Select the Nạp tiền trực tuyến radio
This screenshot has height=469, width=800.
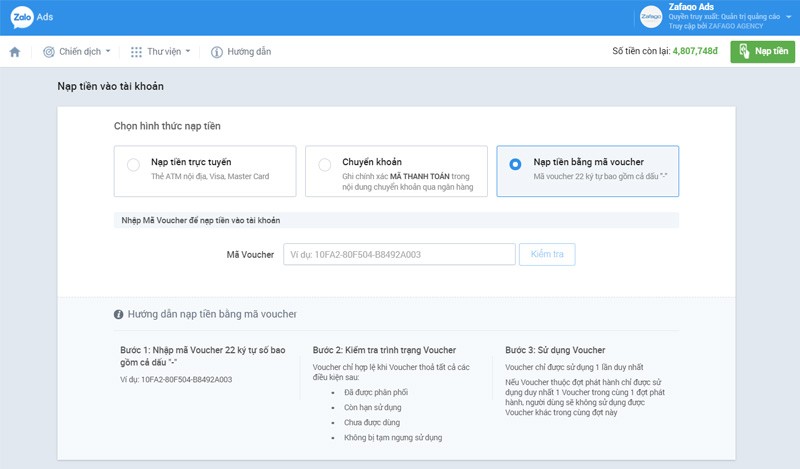(x=133, y=165)
